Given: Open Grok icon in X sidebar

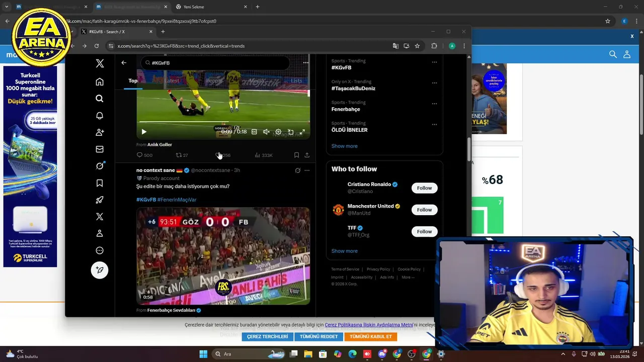Looking at the screenshot, I should pyautogui.click(x=100, y=166).
